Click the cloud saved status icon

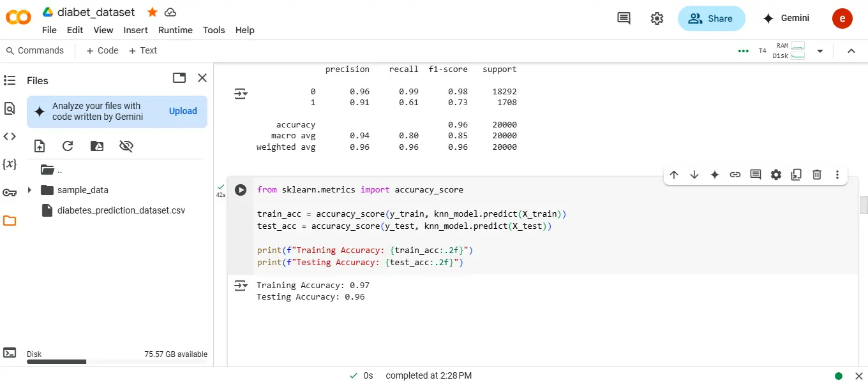[170, 12]
